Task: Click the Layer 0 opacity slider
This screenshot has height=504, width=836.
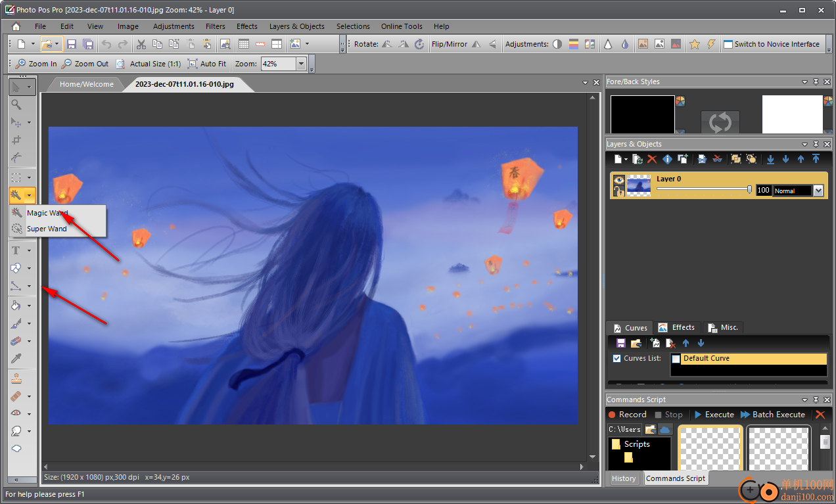Action: 705,190
